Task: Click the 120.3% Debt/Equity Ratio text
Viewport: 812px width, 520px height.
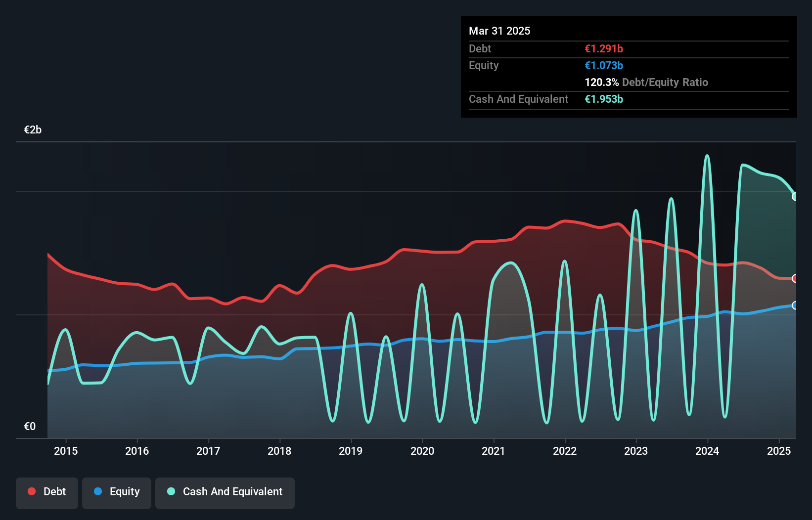Action: pos(646,82)
